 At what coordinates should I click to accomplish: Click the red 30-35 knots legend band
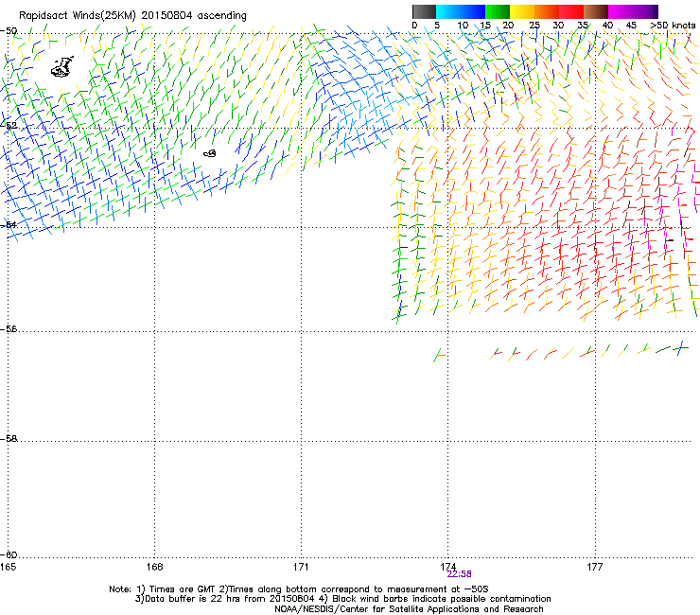[571, 11]
